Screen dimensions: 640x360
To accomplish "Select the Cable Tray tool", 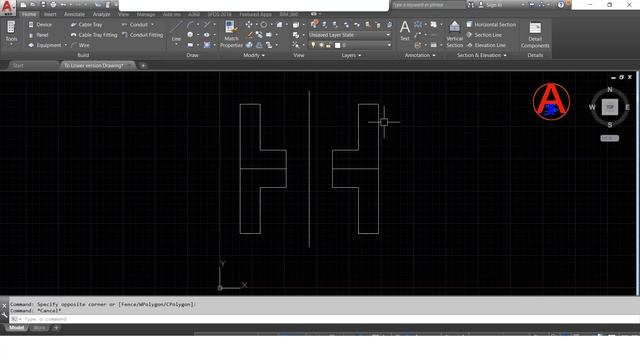I will pyautogui.click(x=87, y=24).
